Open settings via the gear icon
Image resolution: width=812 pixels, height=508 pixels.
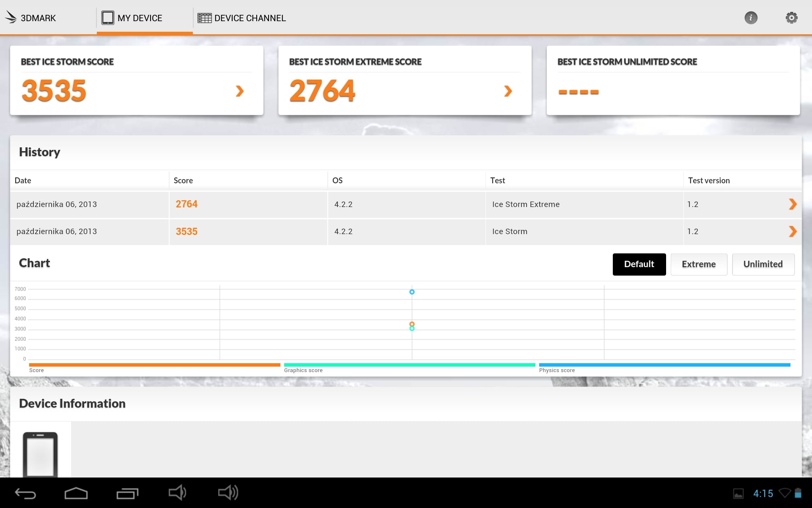[791, 18]
